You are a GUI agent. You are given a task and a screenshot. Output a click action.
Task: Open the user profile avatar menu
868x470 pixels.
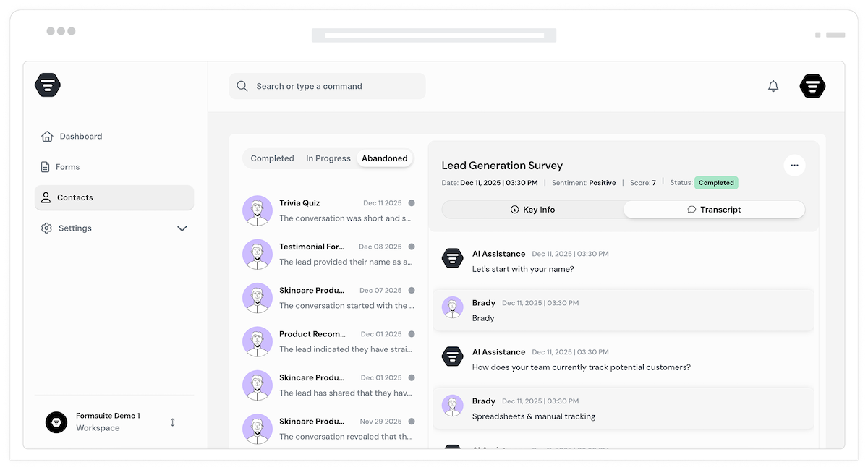coord(812,86)
